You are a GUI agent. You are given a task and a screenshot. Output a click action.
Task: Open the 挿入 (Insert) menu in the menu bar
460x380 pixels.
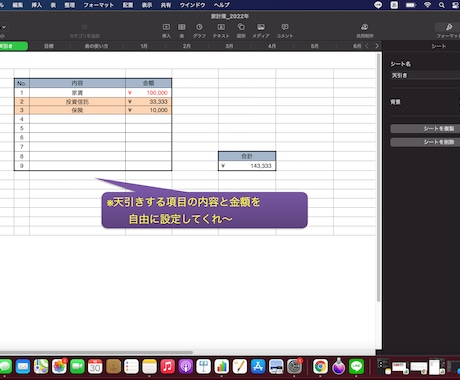(x=37, y=5)
